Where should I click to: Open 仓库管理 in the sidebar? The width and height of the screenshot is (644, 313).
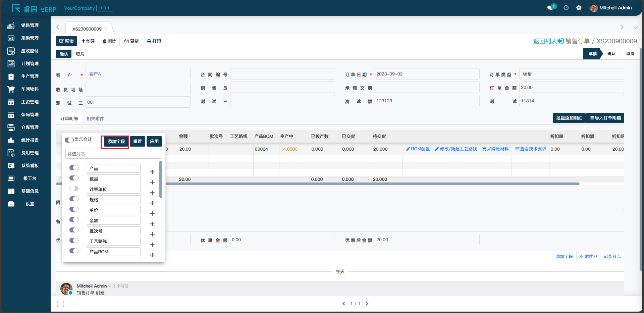click(x=30, y=127)
